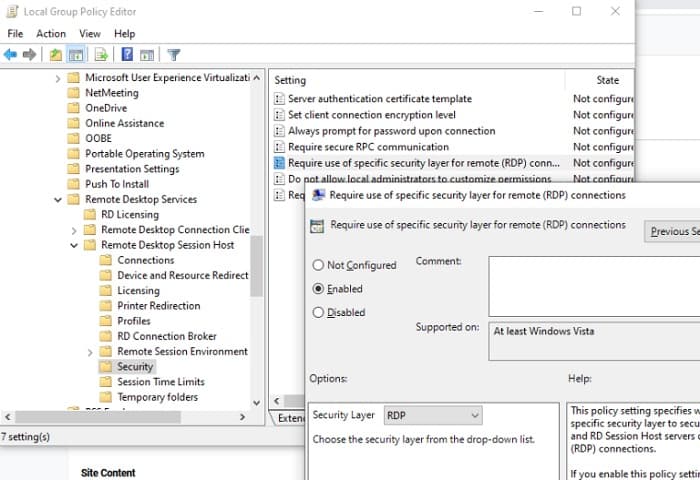700x480 pixels.
Task: Click the At least Windows Vista supported-on box
Action: (594, 341)
